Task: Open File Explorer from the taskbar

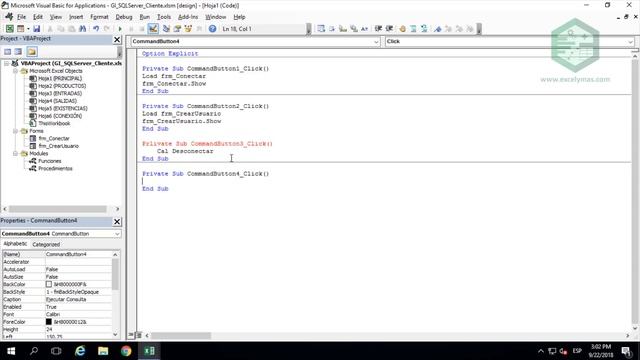Action: [x=103, y=351]
